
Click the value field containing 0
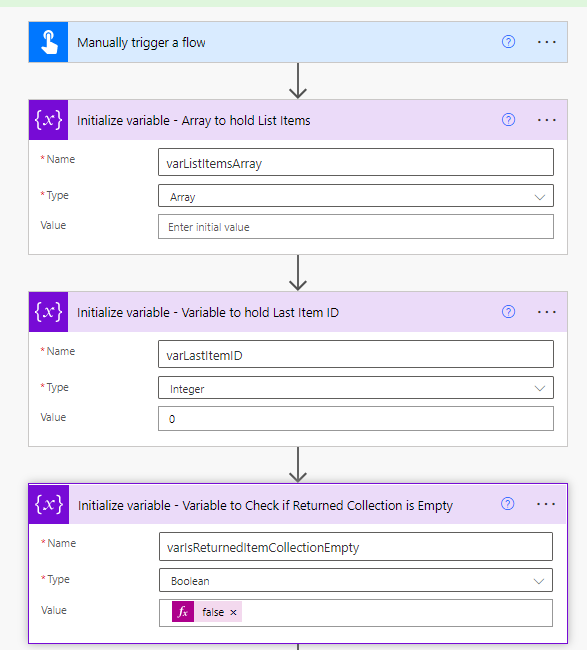[x=356, y=419]
